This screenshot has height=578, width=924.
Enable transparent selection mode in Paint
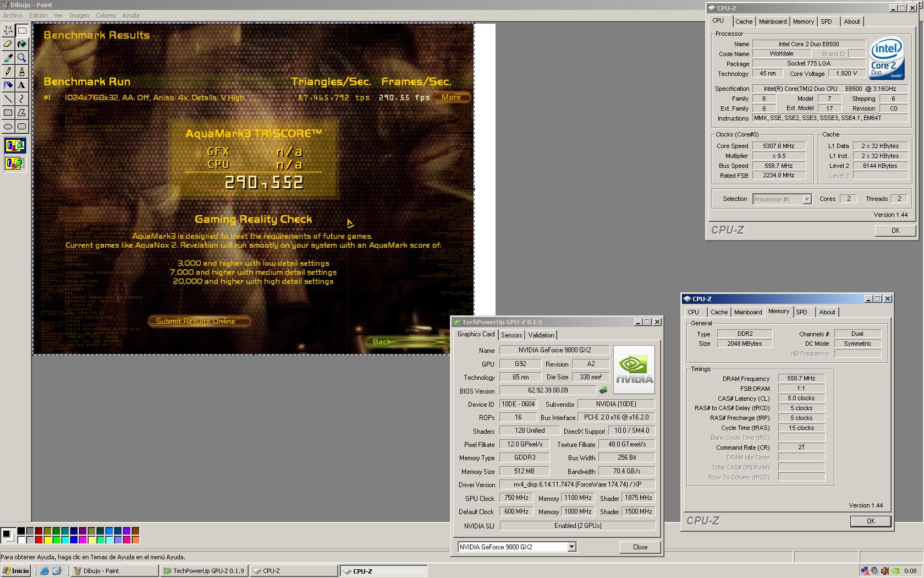pos(15,163)
